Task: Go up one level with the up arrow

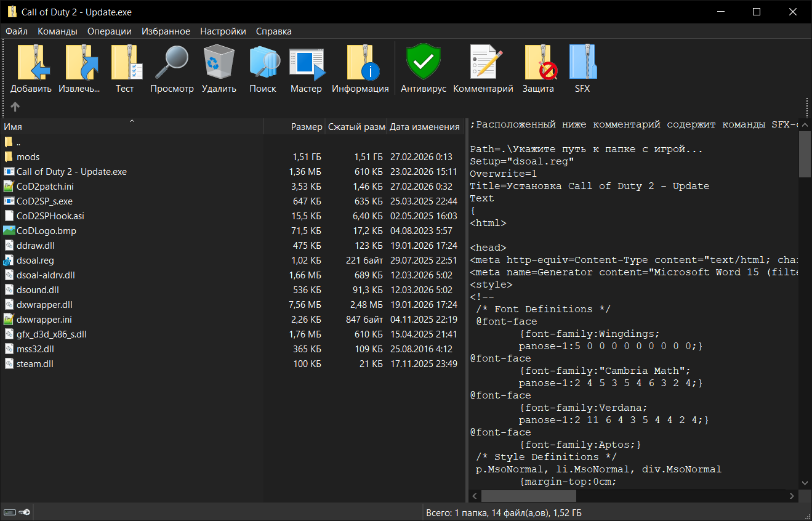Action: click(15, 107)
